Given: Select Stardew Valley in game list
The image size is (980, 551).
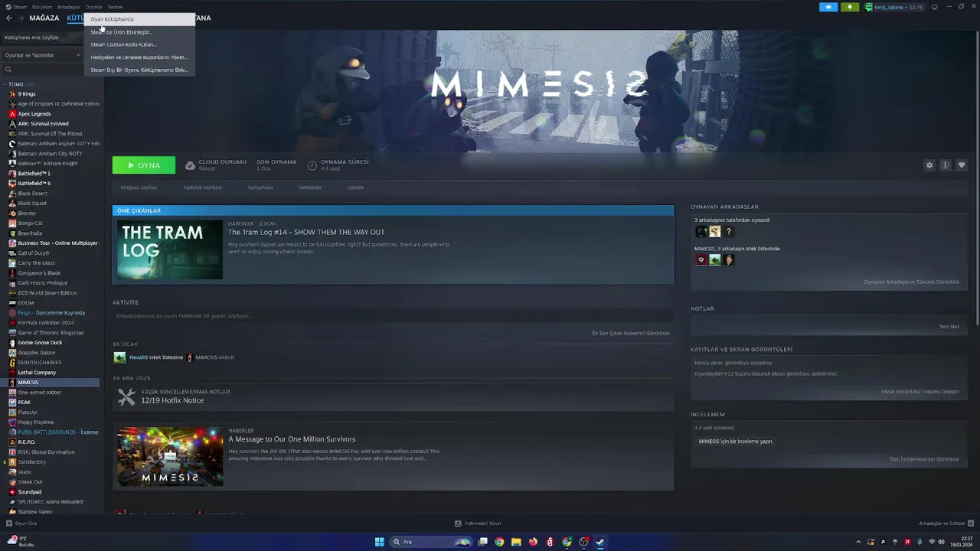Looking at the screenshot, I should click(x=35, y=512).
